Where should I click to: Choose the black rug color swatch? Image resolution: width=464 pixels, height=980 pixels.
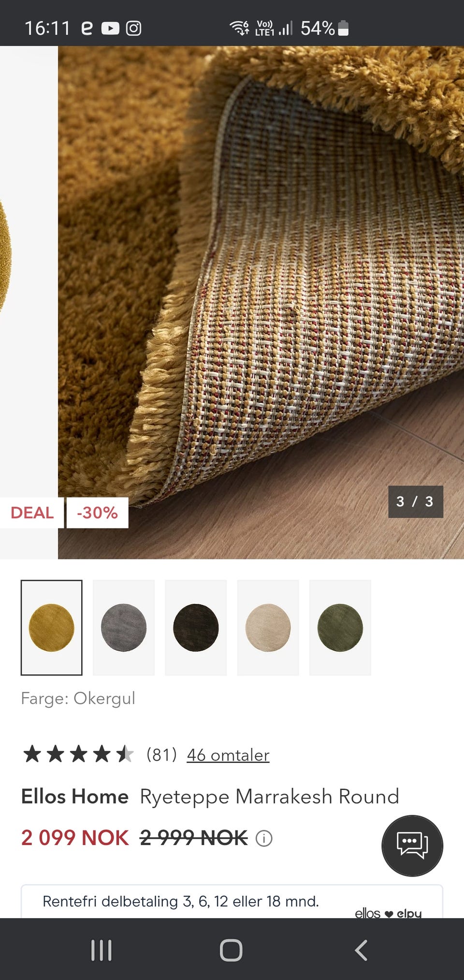tap(196, 628)
